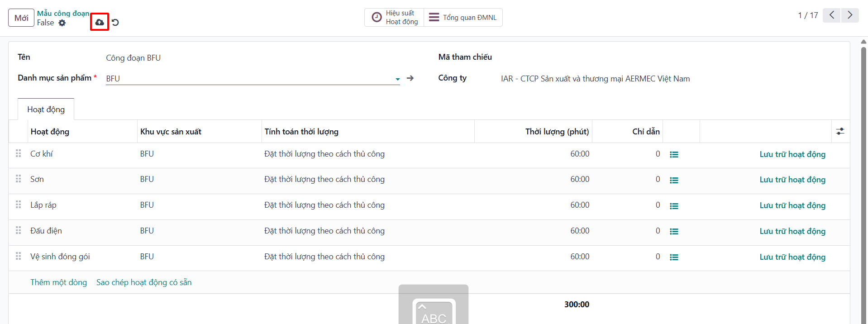
Task: Grab drag handle of Sơn row
Action: 19,179
